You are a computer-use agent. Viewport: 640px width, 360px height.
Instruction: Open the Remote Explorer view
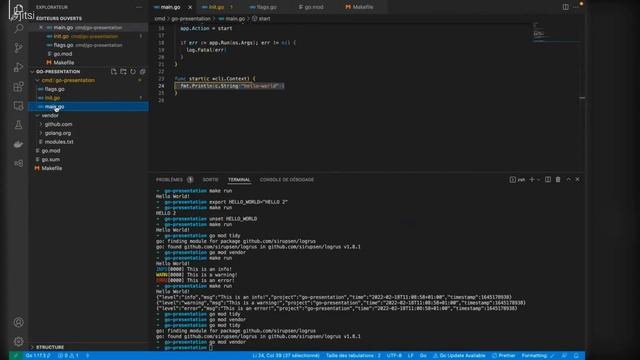18,106
